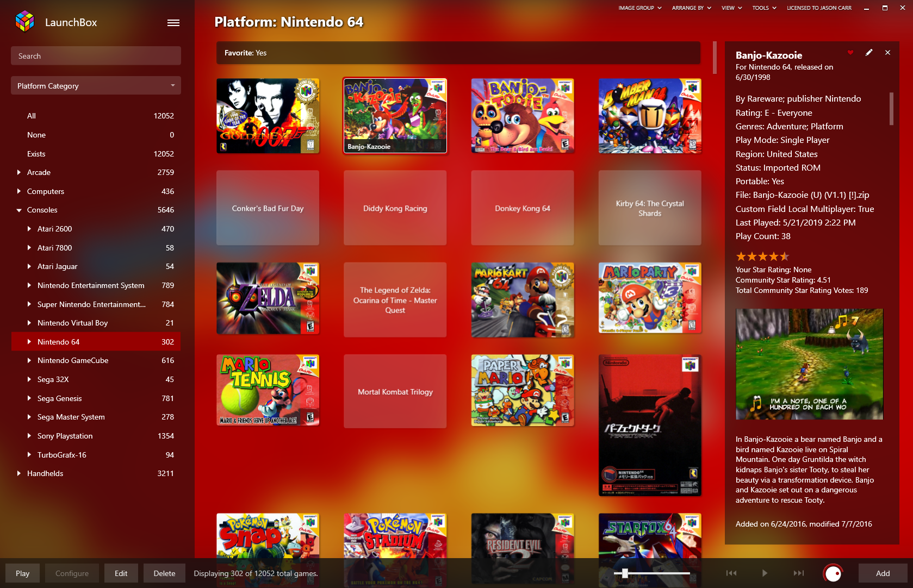Expand the Arcade category
The height and width of the screenshot is (588, 913).
[19, 172]
